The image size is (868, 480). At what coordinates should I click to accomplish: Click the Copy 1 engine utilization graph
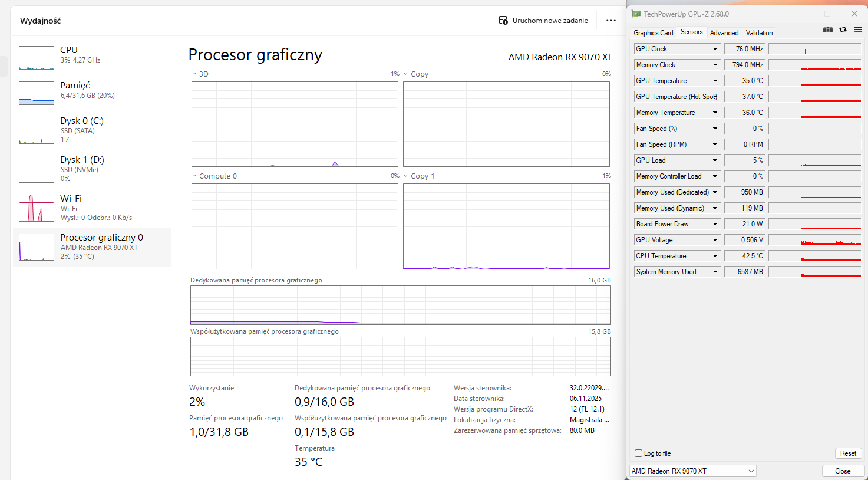(507, 226)
